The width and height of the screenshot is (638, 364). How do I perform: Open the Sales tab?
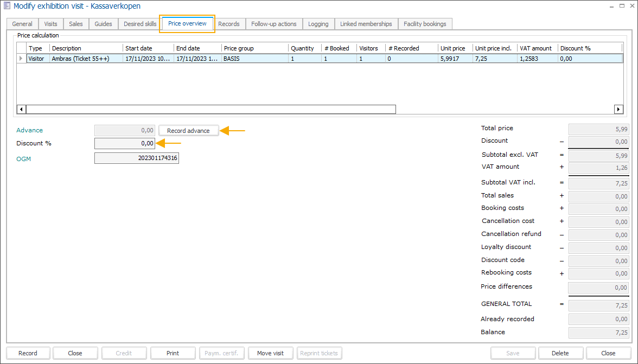(x=75, y=24)
